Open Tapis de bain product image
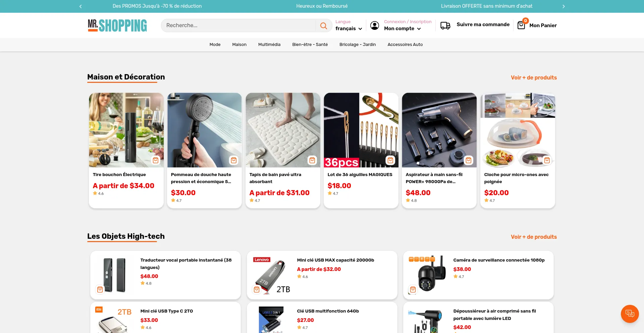The image size is (644, 333). pyautogui.click(x=283, y=130)
